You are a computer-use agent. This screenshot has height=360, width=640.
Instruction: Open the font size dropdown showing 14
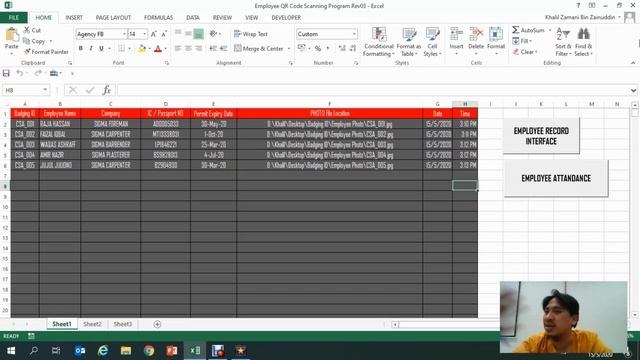pos(144,34)
